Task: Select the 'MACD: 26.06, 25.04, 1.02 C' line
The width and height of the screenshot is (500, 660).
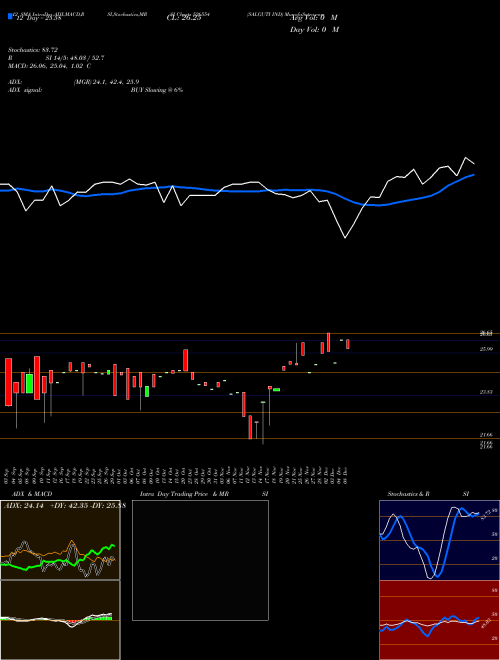Action: tap(49, 66)
